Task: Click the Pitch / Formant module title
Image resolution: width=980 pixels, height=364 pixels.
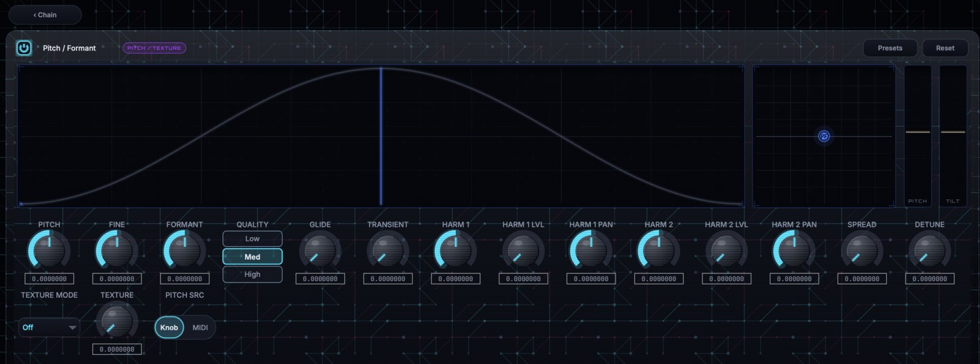Action: tap(69, 48)
